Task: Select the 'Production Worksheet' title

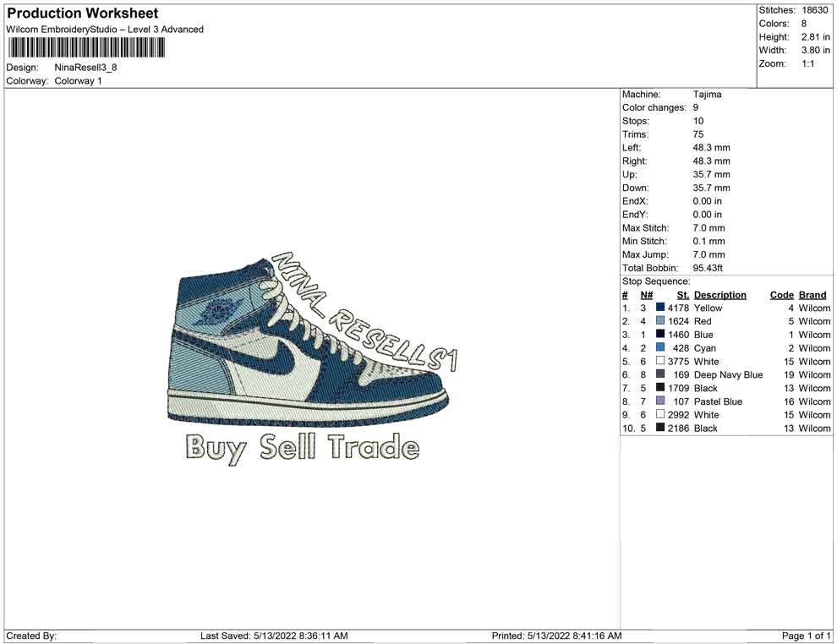Action: pyautogui.click(x=83, y=14)
